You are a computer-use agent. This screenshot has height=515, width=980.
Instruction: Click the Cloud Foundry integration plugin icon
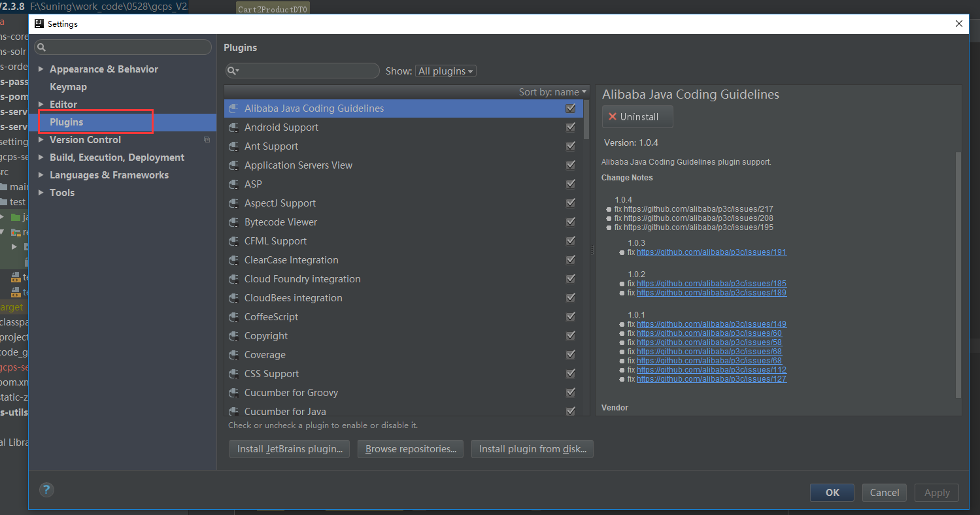[233, 279]
